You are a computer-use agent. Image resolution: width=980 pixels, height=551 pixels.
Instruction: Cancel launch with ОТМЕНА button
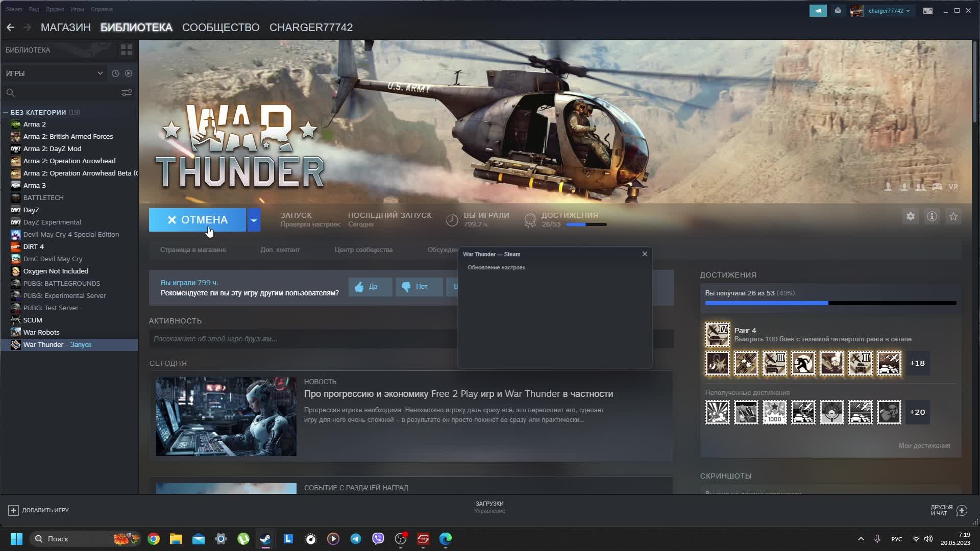click(x=198, y=220)
